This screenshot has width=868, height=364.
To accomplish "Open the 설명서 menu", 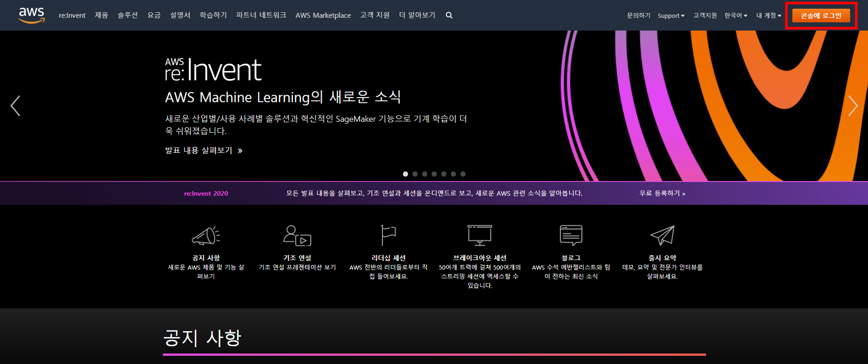I will pyautogui.click(x=180, y=15).
